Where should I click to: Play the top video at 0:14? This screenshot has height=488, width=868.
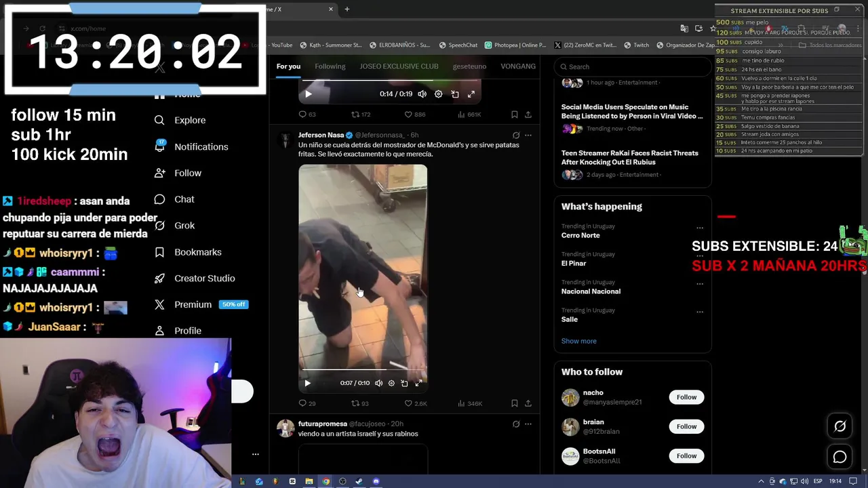(x=308, y=94)
